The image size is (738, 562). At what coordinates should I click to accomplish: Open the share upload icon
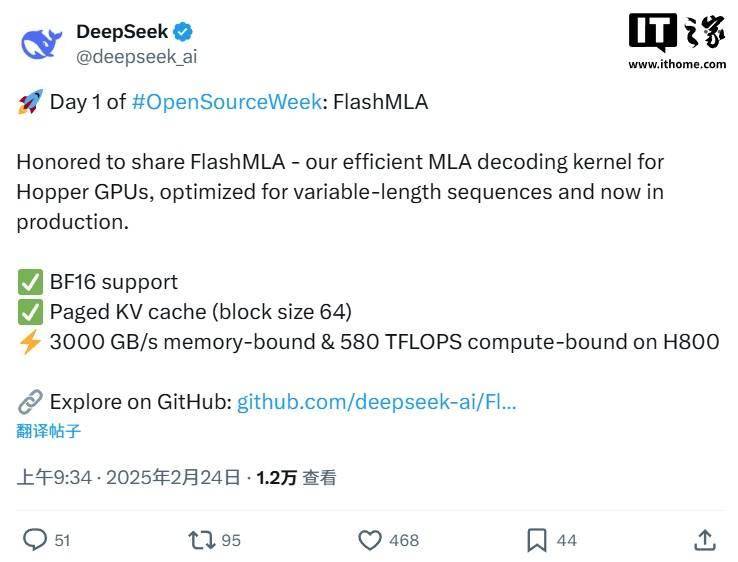point(705,540)
